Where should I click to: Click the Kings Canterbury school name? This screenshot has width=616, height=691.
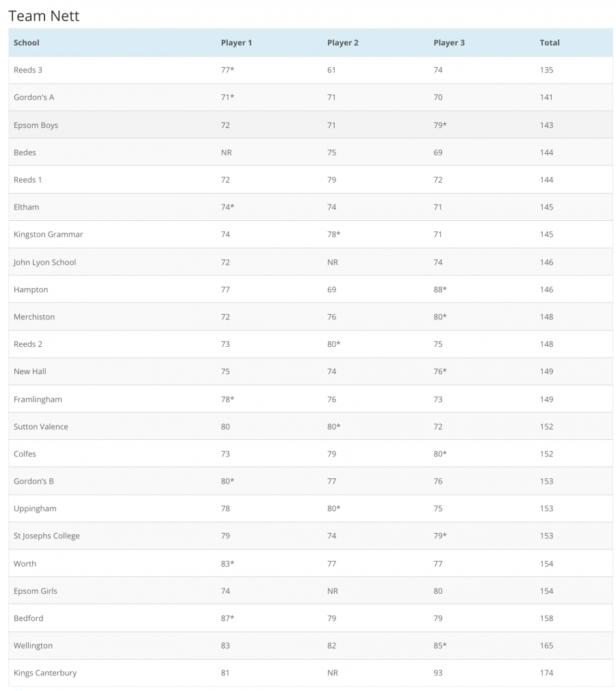click(45, 673)
